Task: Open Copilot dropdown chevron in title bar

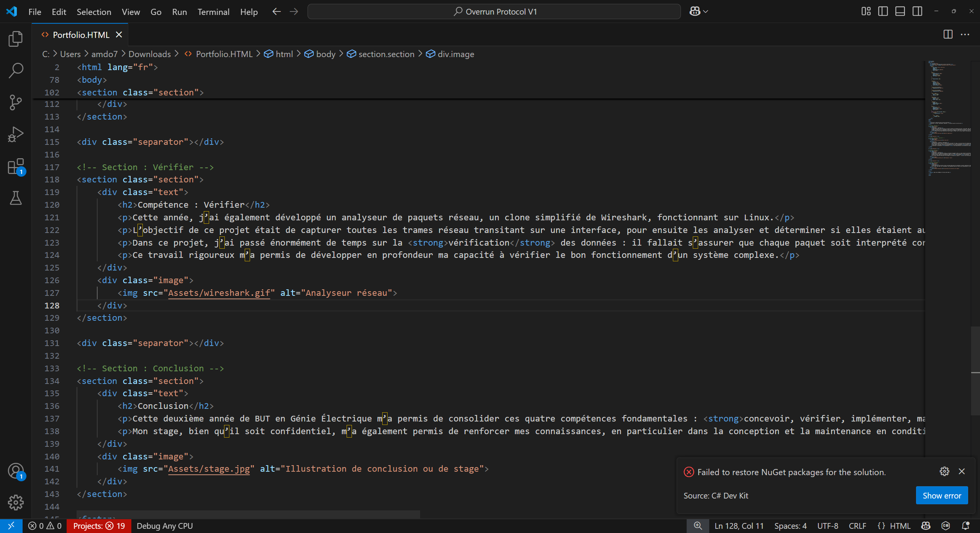Action: (706, 11)
